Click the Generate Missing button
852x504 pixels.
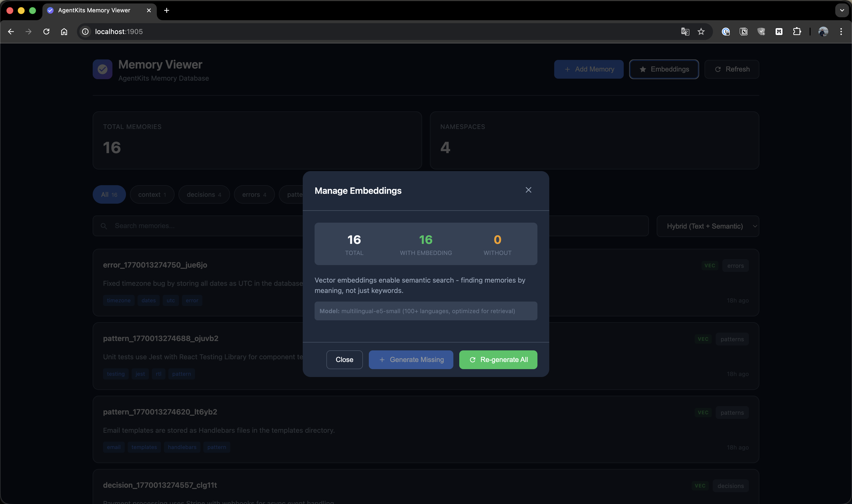[410, 359]
